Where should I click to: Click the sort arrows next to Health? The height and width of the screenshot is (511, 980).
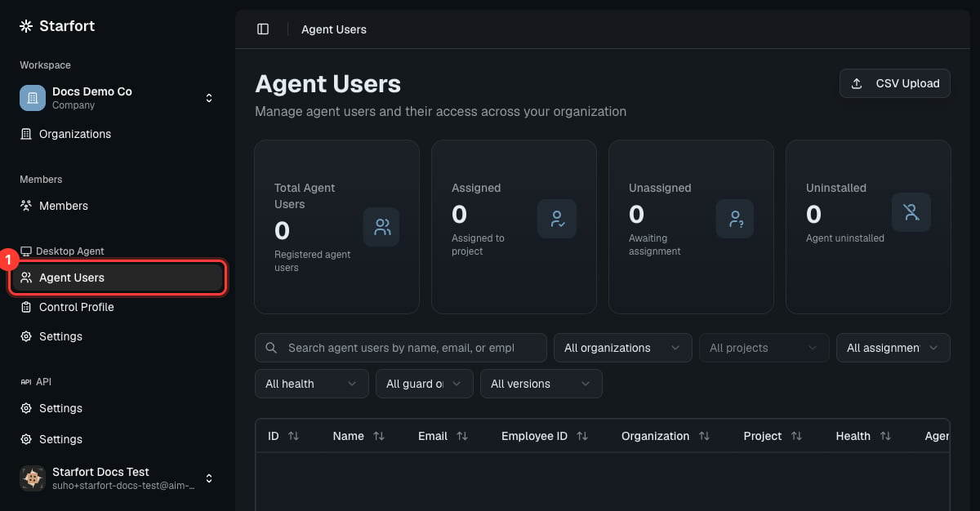885,437
